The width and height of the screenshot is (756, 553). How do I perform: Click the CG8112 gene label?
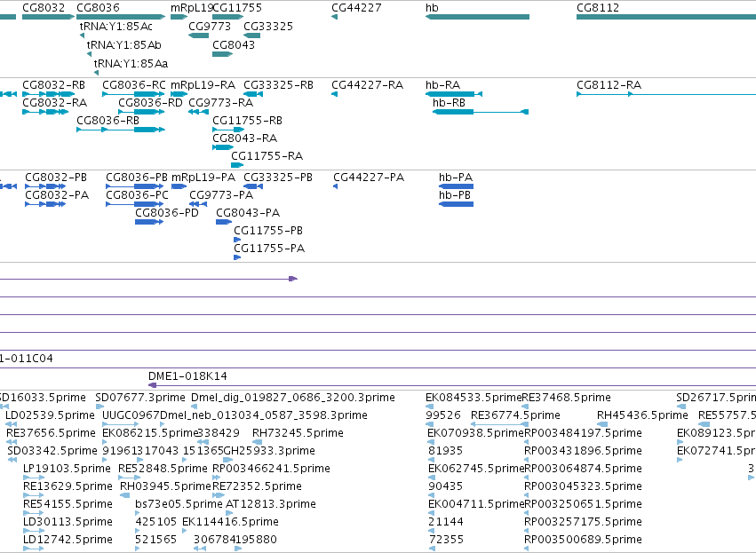[598, 8]
